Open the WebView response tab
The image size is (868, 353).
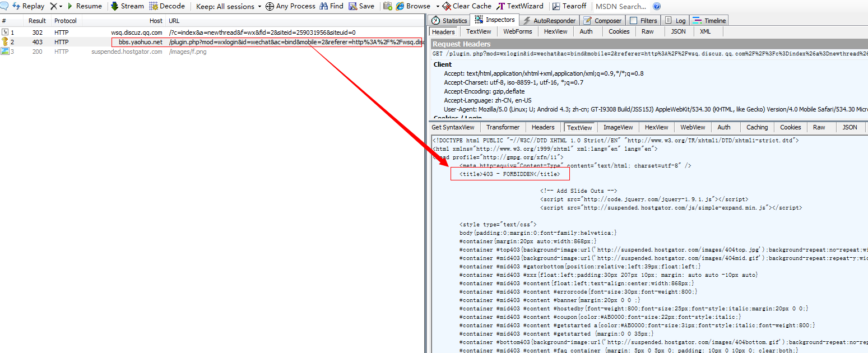pyautogui.click(x=693, y=128)
